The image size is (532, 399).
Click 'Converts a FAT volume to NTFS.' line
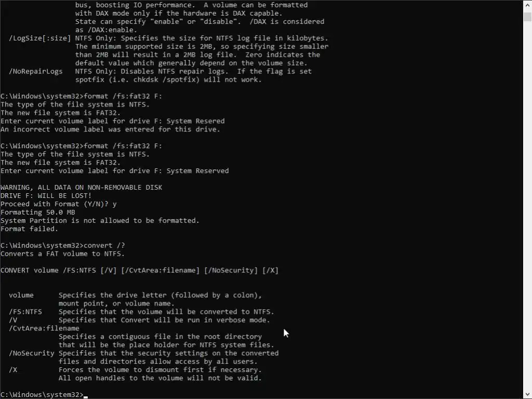(x=62, y=254)
